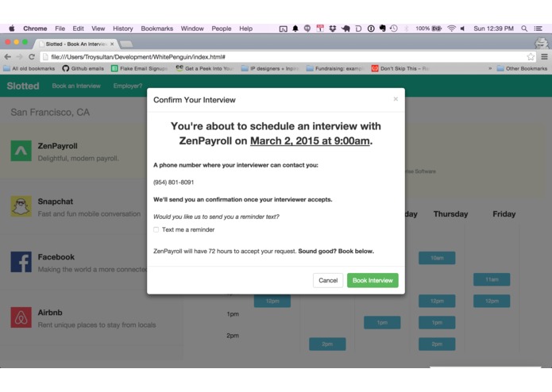Open the Get a Peek Into Your bookmark
This screenshot has height=392, width=552.
click(x=205, y=68)
